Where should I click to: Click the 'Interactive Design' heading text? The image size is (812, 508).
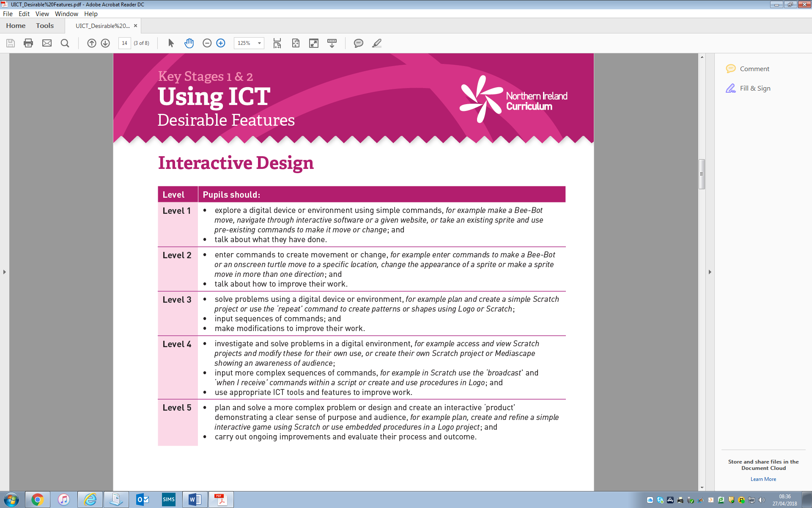[x=236, y=163]
